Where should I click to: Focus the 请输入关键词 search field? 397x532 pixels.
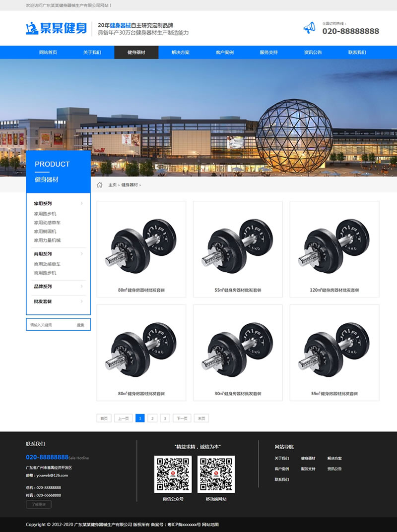click(49, 325)
